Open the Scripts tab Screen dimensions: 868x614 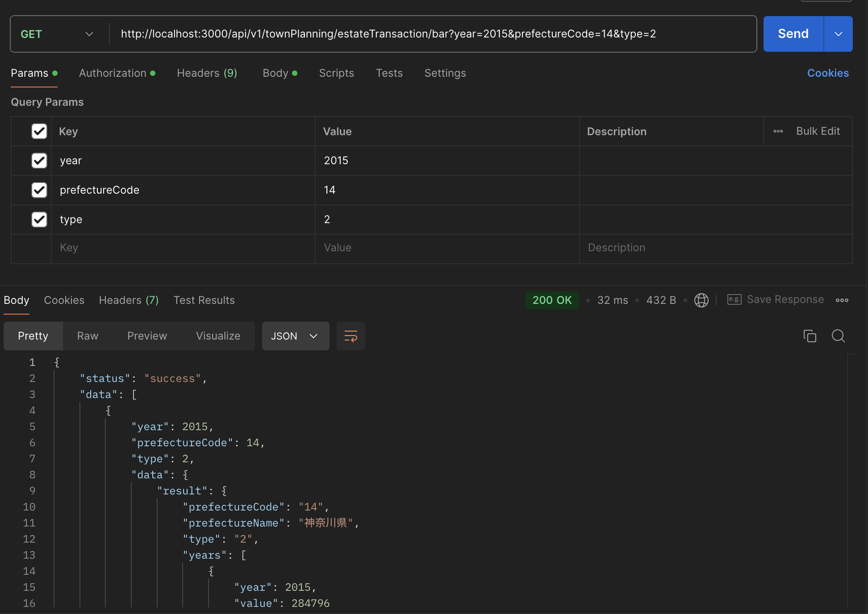tap(336, 73)
